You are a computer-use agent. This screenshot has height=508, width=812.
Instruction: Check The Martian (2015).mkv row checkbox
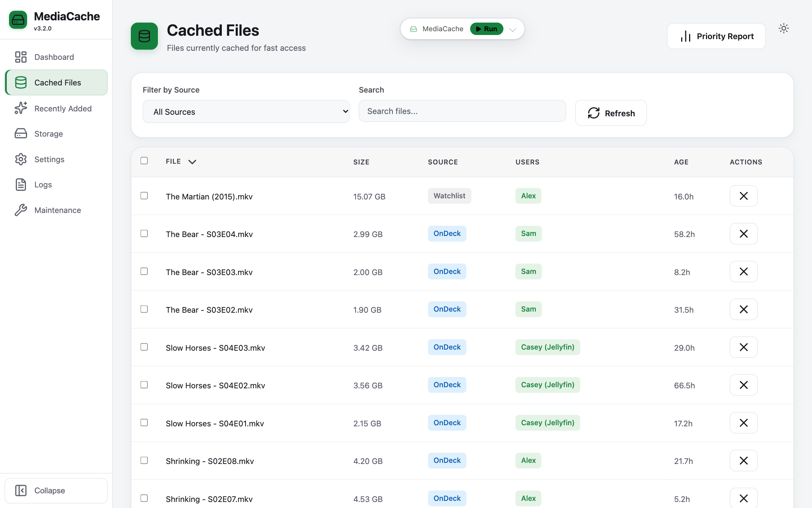(x=144, y=196)
